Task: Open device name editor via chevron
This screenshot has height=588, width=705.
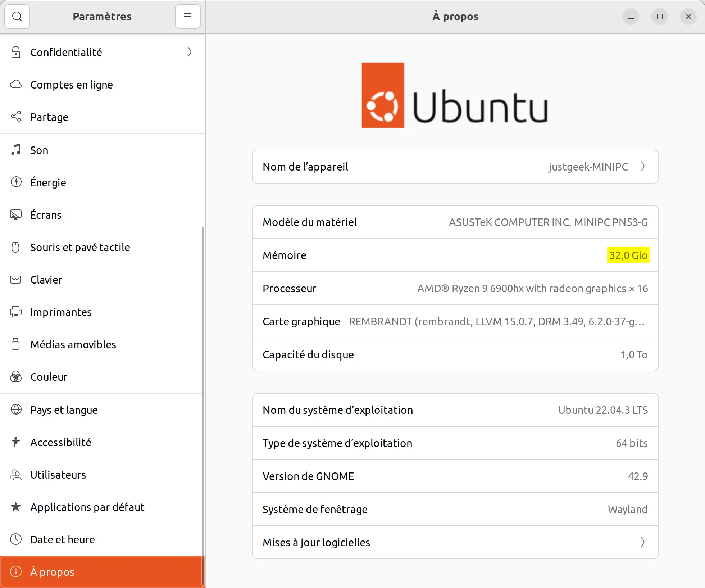Action: point(642,167)
